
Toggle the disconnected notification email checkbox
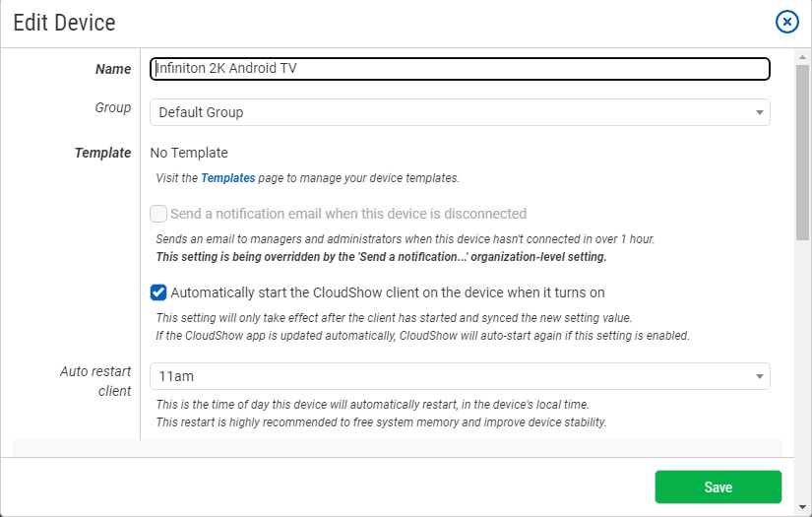(158, 214)
